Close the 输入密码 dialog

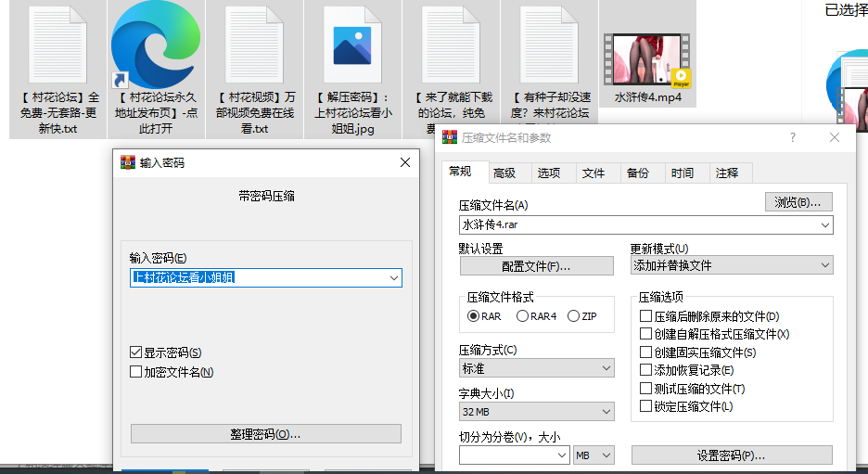pyautogui.click(x=405, y=162)
